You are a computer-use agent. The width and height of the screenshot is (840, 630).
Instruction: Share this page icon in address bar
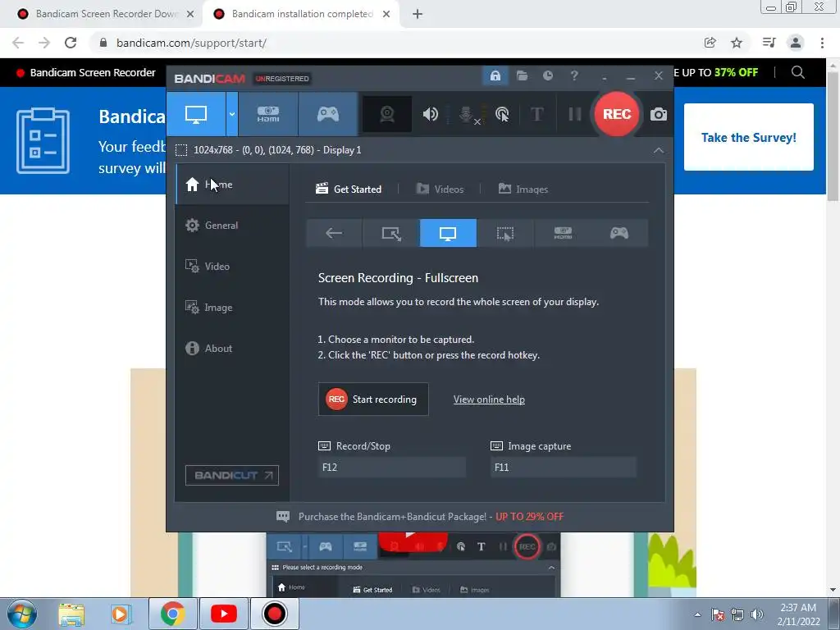pos(710,43)
